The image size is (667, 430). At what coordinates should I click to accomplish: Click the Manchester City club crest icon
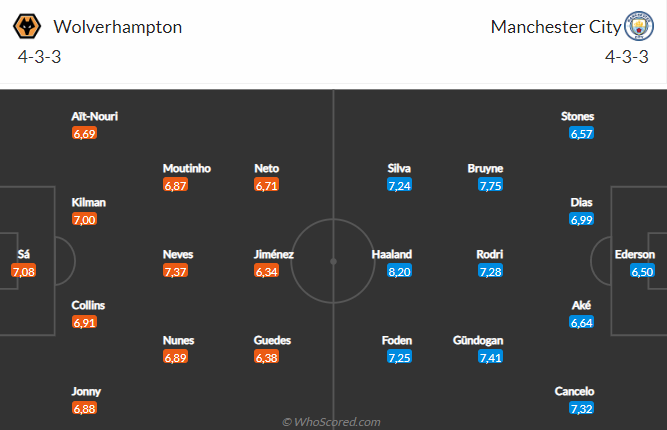637,27
